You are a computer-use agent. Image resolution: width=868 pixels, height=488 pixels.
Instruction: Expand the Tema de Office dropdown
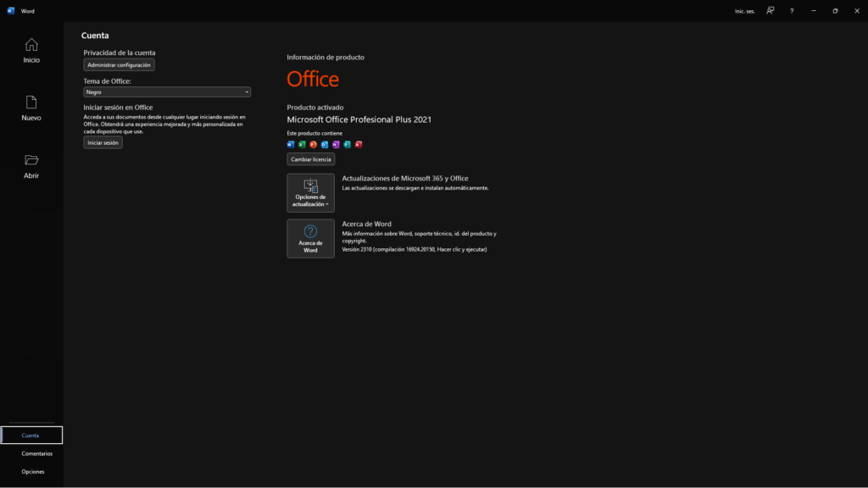[167, 91]
